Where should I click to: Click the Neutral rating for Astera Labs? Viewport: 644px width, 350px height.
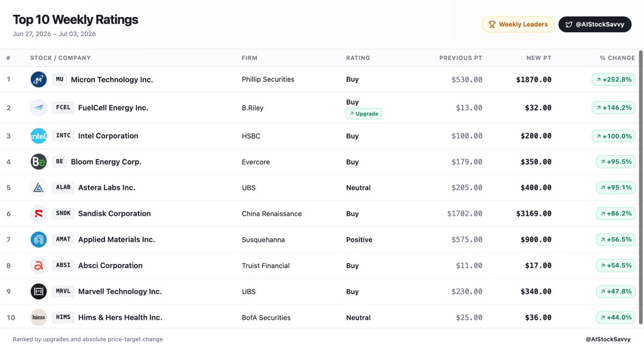pos(358,188)
